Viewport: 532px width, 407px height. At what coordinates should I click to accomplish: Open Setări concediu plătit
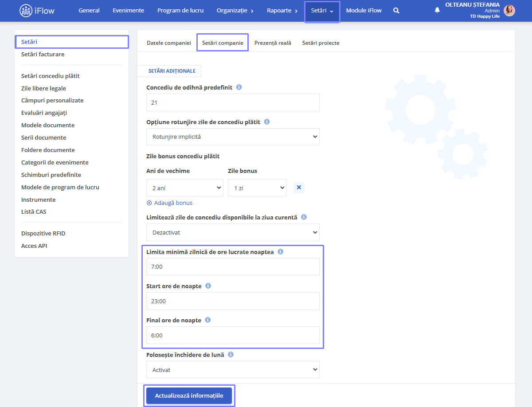coord(51,76)
